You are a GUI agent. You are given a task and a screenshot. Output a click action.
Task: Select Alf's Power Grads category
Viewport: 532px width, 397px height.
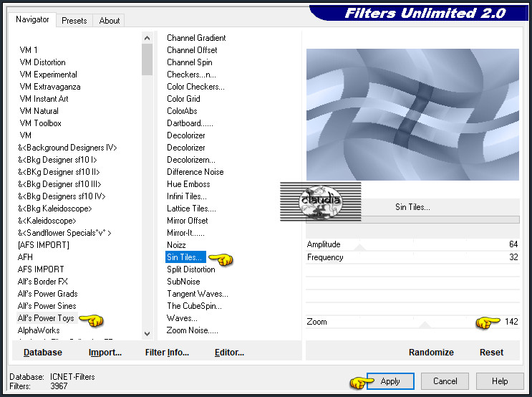(x=48, y=294)
